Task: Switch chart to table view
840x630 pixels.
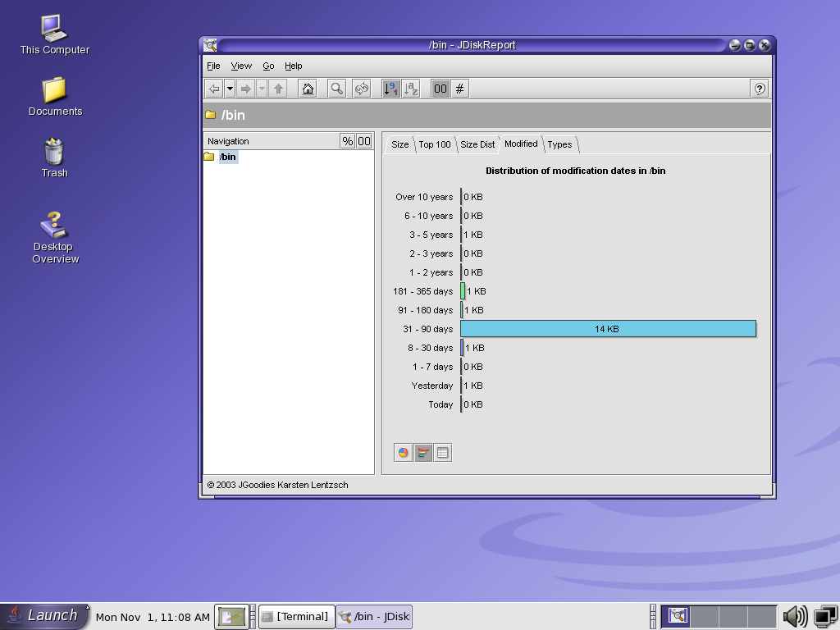Action: 442,453
